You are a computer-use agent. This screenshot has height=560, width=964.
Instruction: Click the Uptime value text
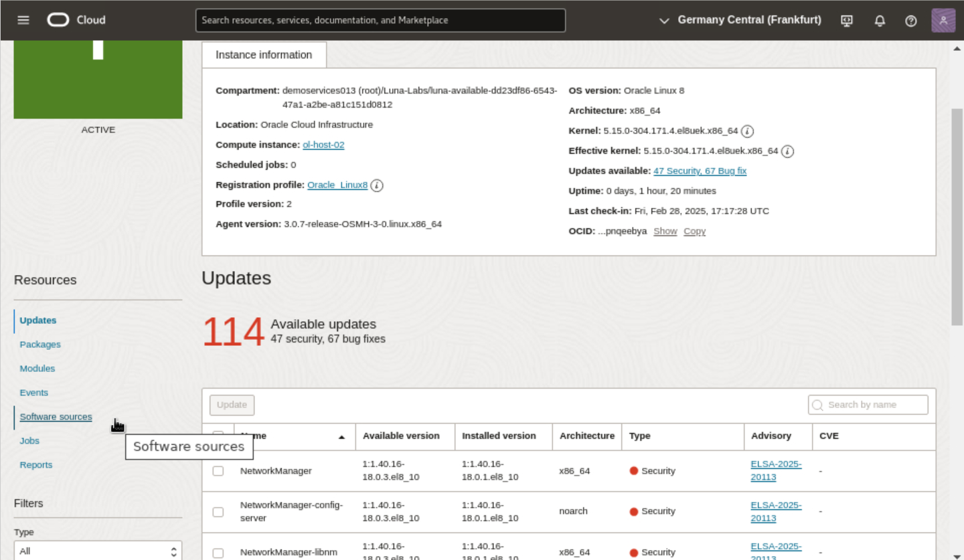point(661,191)
